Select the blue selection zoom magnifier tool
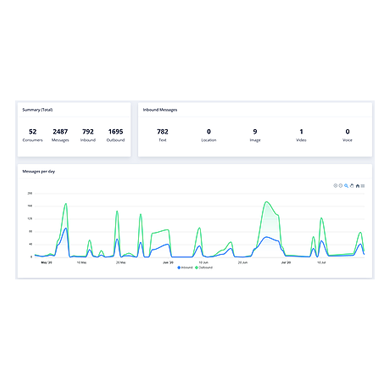This screenshot has height=379, width=389. click(346, 186)
